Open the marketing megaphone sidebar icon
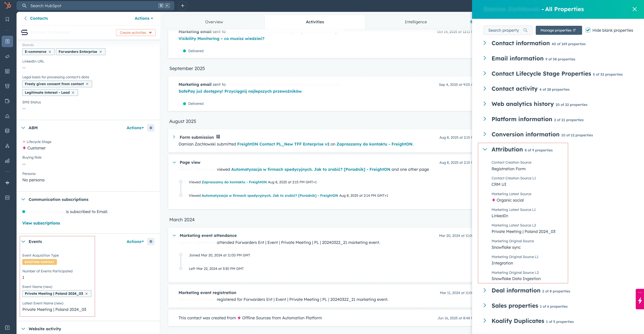 tap(7, 56)
